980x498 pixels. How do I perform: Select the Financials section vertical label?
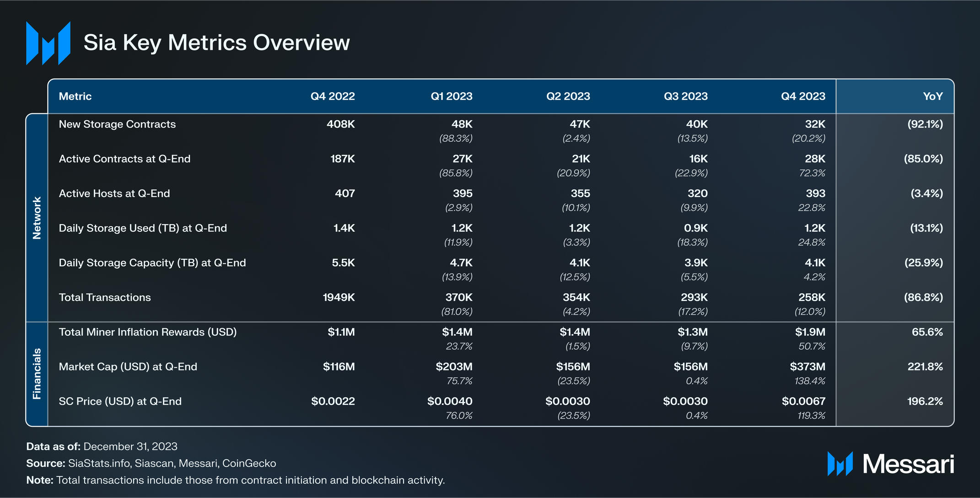click(37, 374)
